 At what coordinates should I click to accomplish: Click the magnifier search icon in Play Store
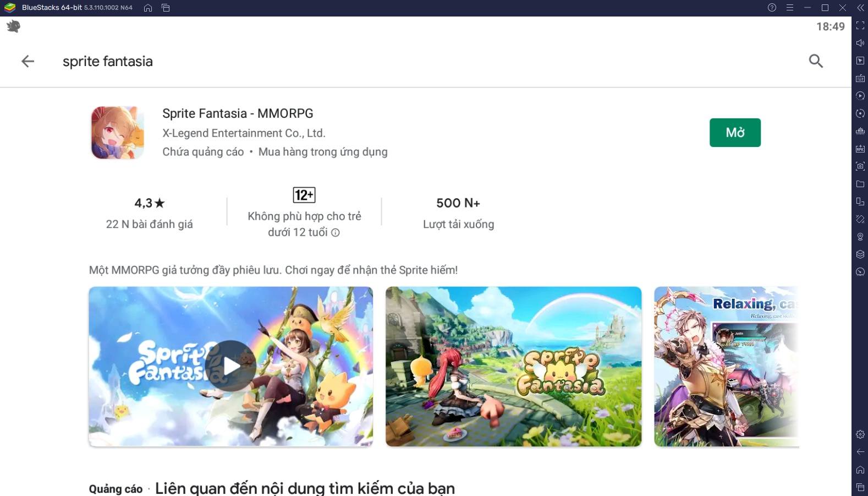coord(816,61)
